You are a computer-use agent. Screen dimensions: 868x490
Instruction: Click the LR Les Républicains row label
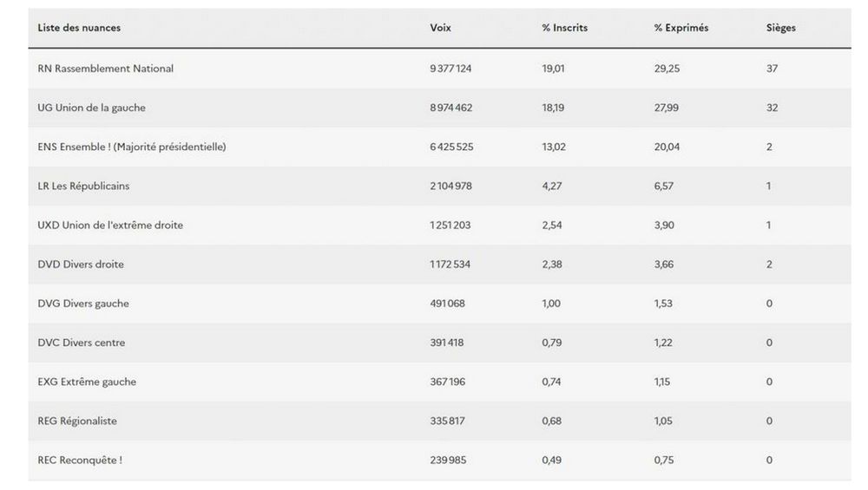pos(83,186)
